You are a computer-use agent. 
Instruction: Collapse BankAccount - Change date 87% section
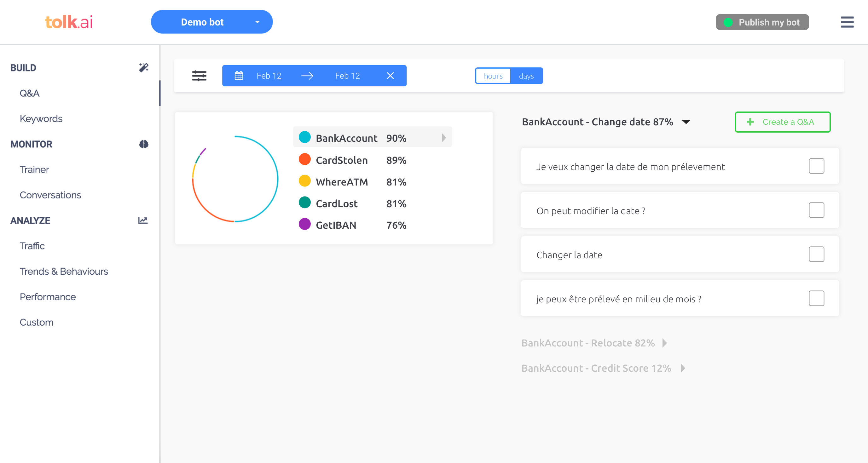pyautogui.click(x=686, y=122)
